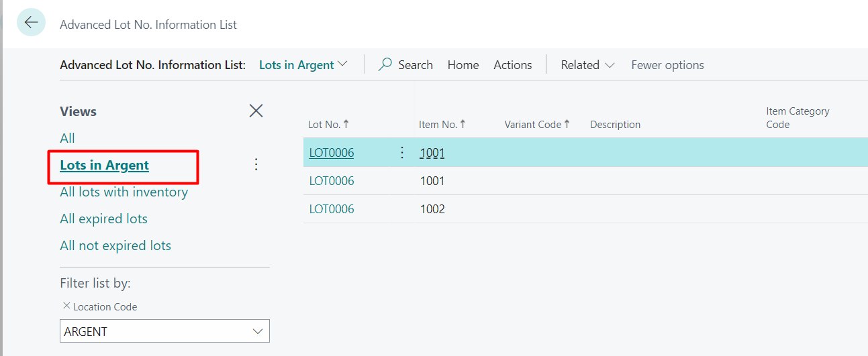Viewport: 868px width, 356px height.
Task: Show All expired lots view
Action: coord(103,219)
